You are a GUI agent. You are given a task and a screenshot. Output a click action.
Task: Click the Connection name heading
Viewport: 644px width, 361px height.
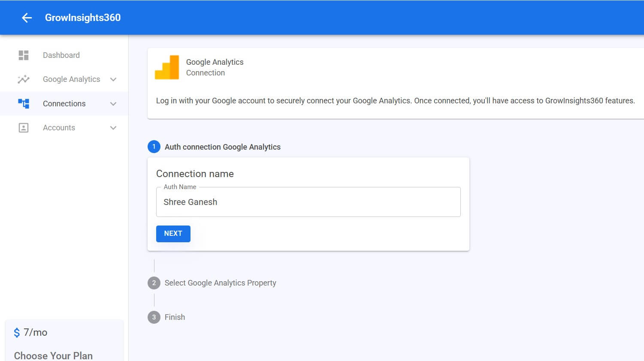coord(195,174)
